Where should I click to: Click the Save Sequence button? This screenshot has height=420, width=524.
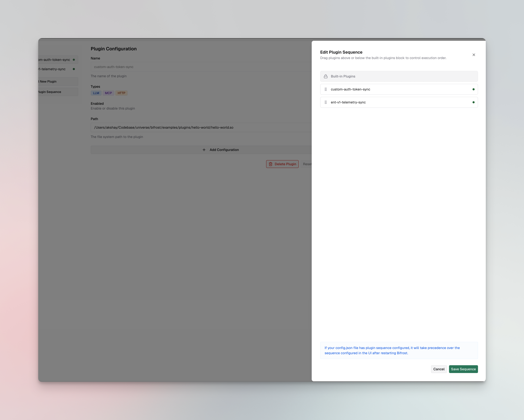463,369
